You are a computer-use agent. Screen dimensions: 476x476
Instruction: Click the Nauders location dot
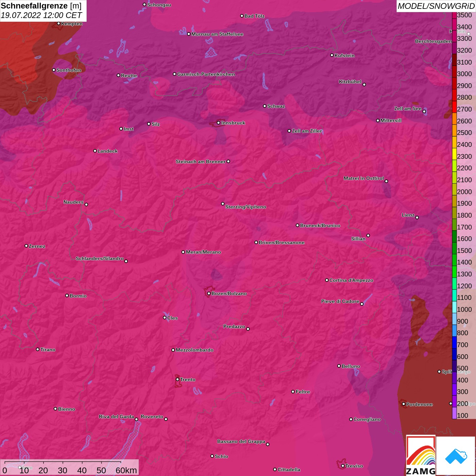(x=86, y=205)
